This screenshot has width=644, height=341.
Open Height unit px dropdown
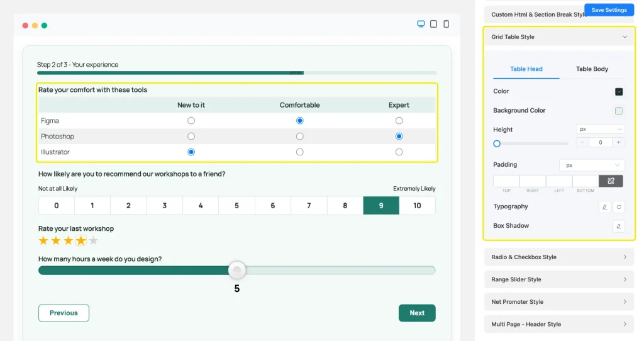click(600, 130)
